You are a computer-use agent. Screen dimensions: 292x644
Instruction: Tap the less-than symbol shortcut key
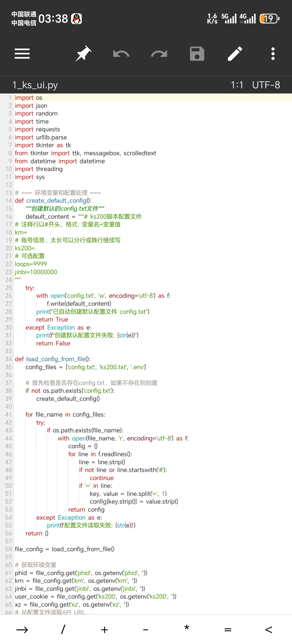(269, 629)
